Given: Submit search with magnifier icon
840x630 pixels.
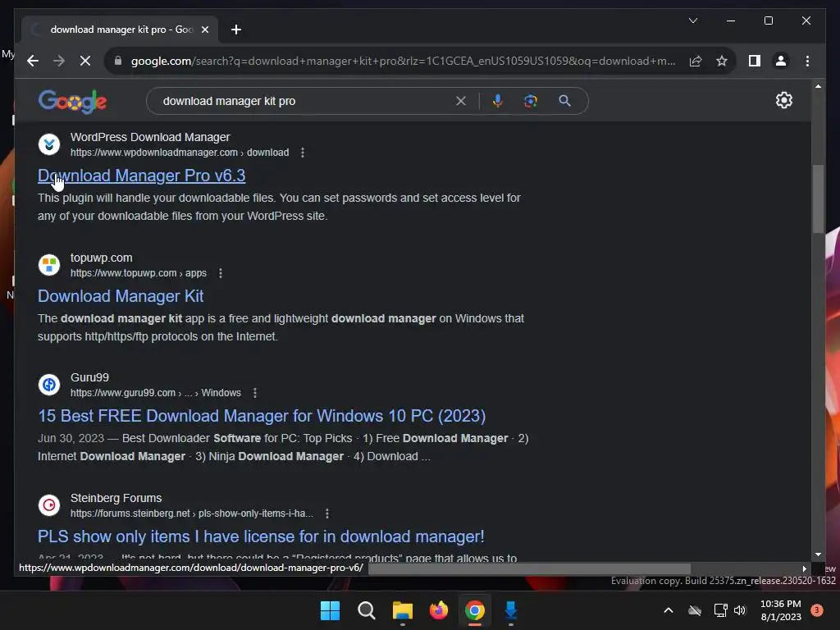Looking at the screenshot, I should coord(564,101).
